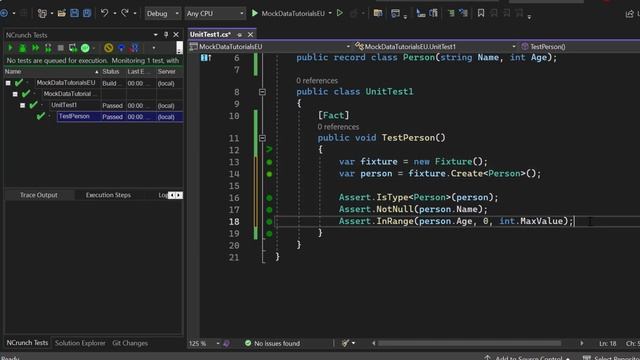Sort tests by the Name column header
Viewport: 640px width, 360px height.
[x=51, y=71]
